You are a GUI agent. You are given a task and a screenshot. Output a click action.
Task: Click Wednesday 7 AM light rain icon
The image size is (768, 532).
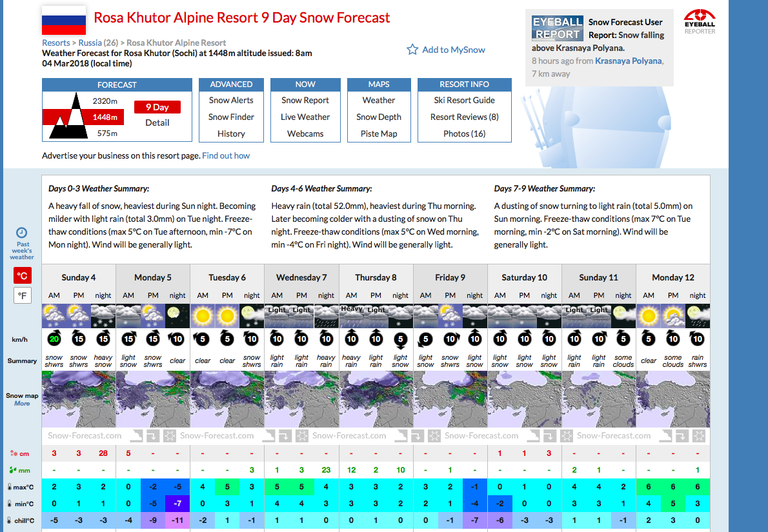[x=277, y=316]
